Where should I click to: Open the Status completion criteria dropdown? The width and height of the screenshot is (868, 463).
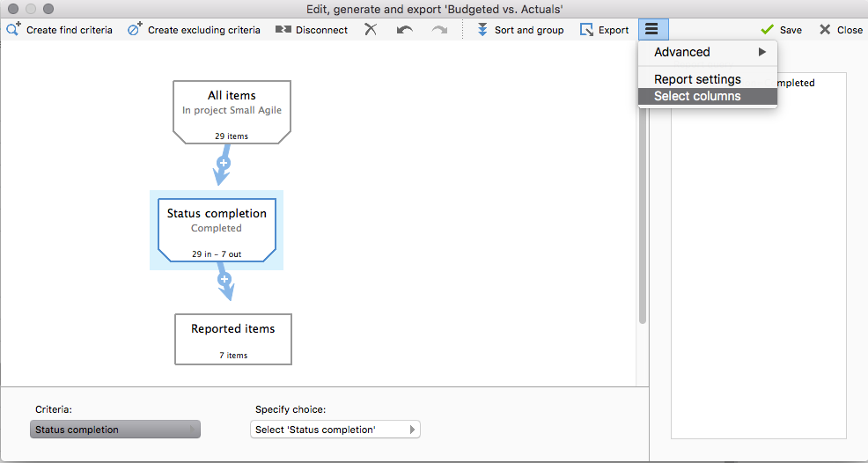pos(115,430)
